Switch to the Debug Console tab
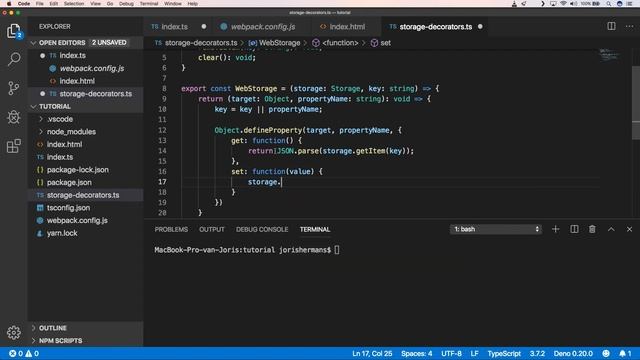 click(x=262, y=229)
